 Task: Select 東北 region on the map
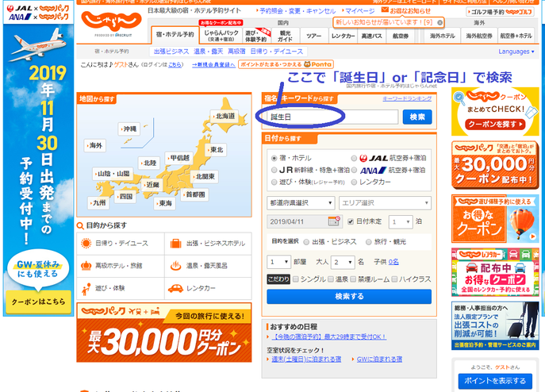(216, 150)
